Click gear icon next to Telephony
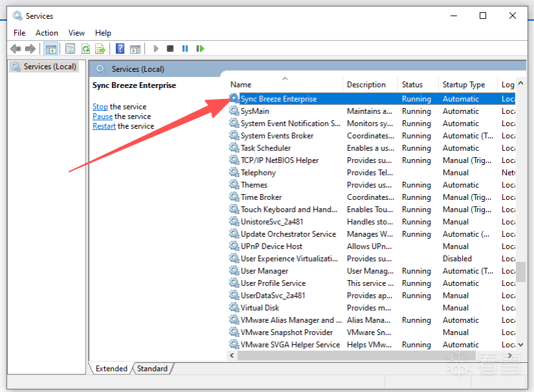Viewport: 534px width, 392px height. tap(234, 172)
